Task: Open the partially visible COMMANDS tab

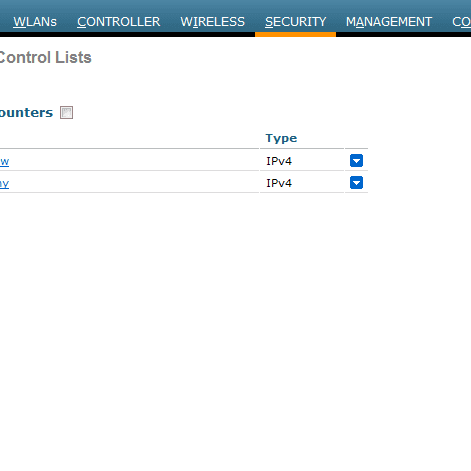Action: click(x=462, y=22)
